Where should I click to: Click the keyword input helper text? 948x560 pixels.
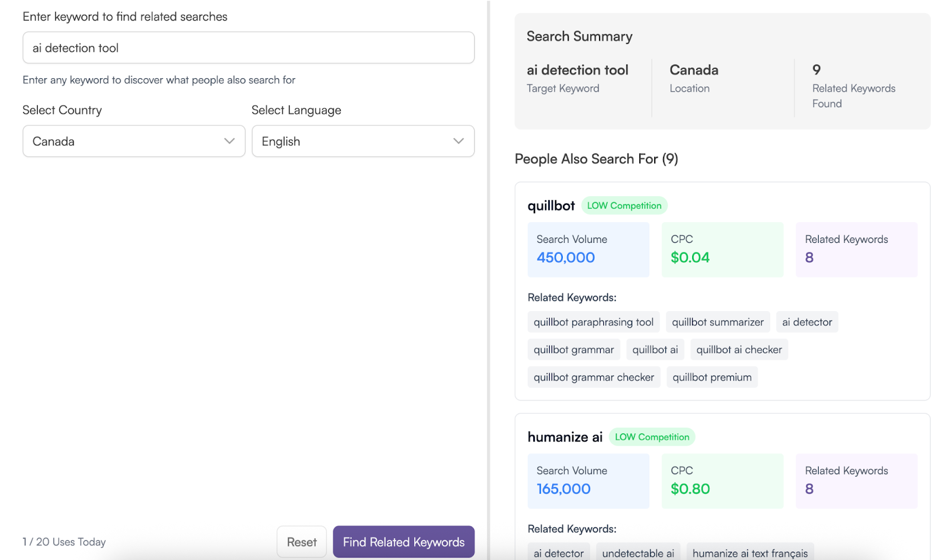click(159, 80)
